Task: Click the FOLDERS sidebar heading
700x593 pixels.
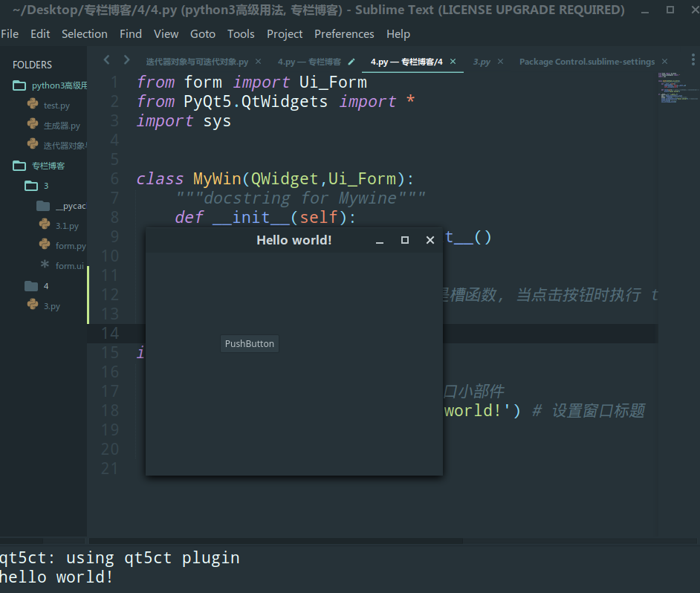Action: (x=32, y=65)
